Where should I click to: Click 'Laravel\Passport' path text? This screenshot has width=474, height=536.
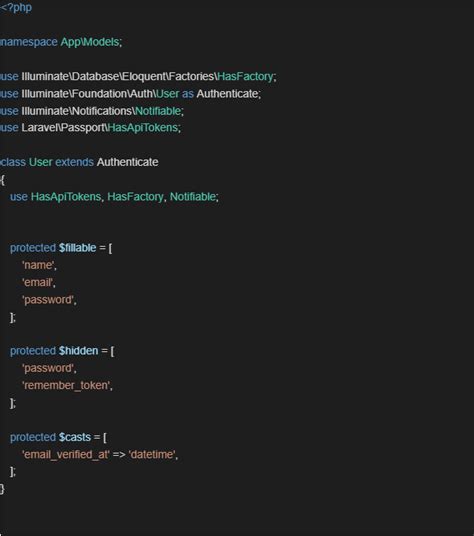click(x=63, y=128)
